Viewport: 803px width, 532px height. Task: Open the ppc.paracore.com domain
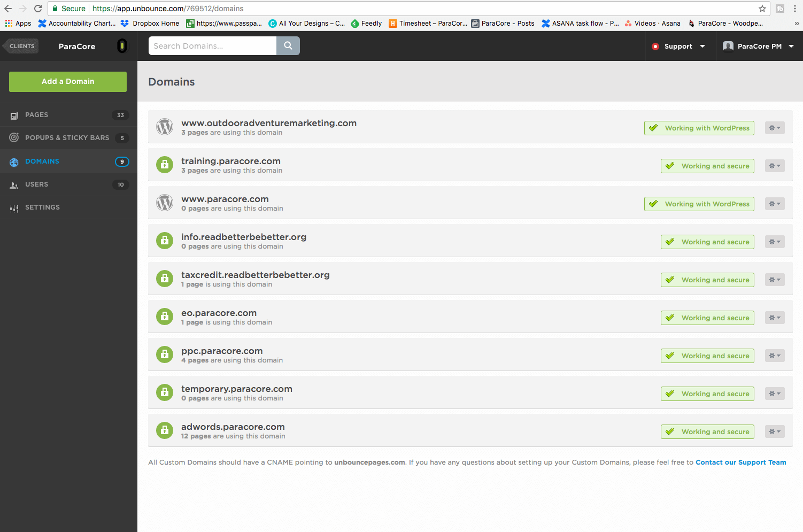point(222,351)
